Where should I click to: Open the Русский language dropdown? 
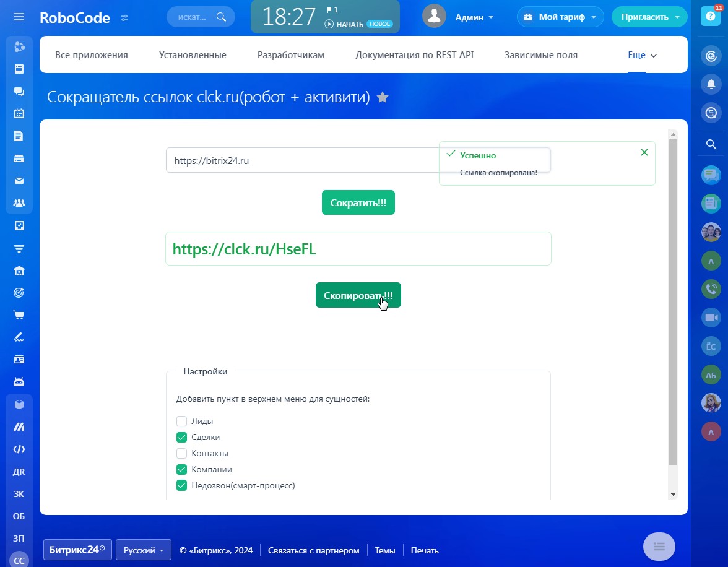point(144,550)
